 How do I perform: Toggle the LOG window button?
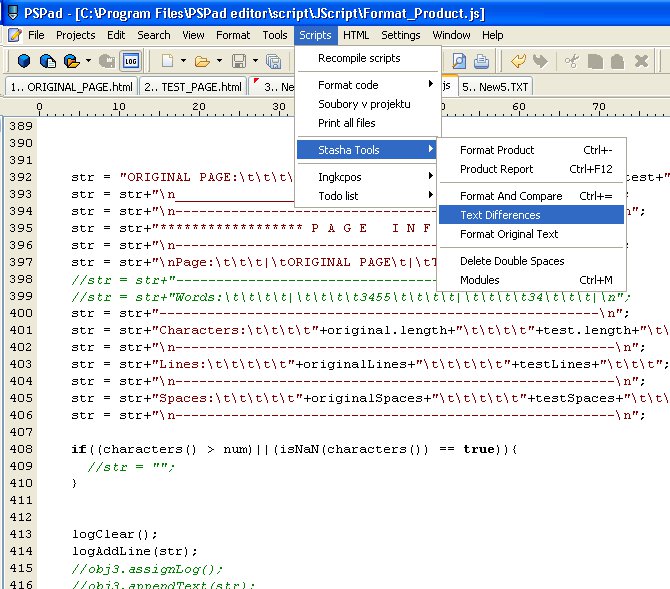131,61
